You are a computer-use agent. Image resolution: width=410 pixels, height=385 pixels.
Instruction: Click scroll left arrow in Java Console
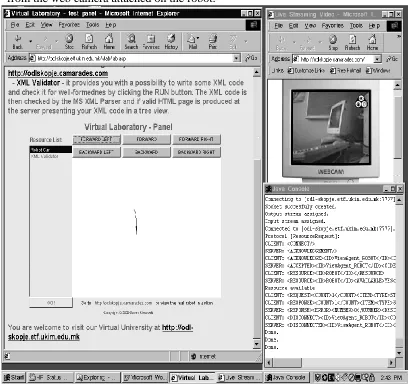269,362
